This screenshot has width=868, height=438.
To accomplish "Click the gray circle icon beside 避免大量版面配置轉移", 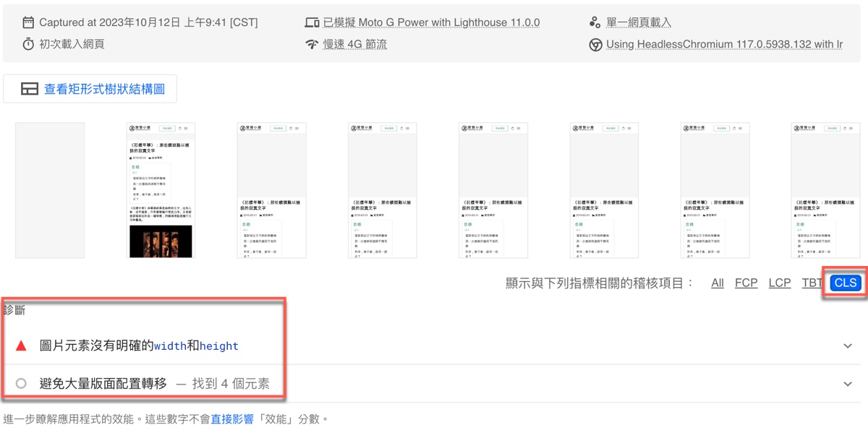I will [x=21, y=384].
